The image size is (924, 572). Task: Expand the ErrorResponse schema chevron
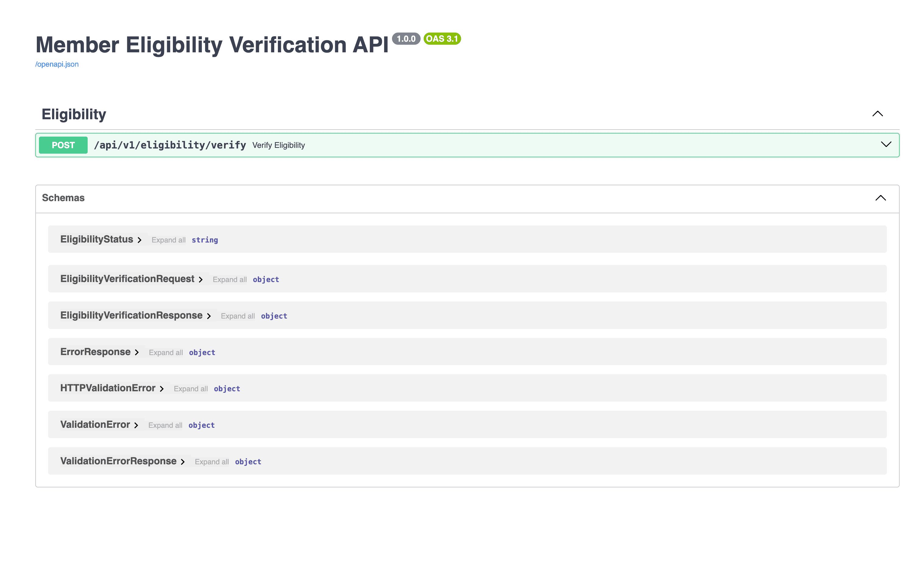click(x=137, y=353)
